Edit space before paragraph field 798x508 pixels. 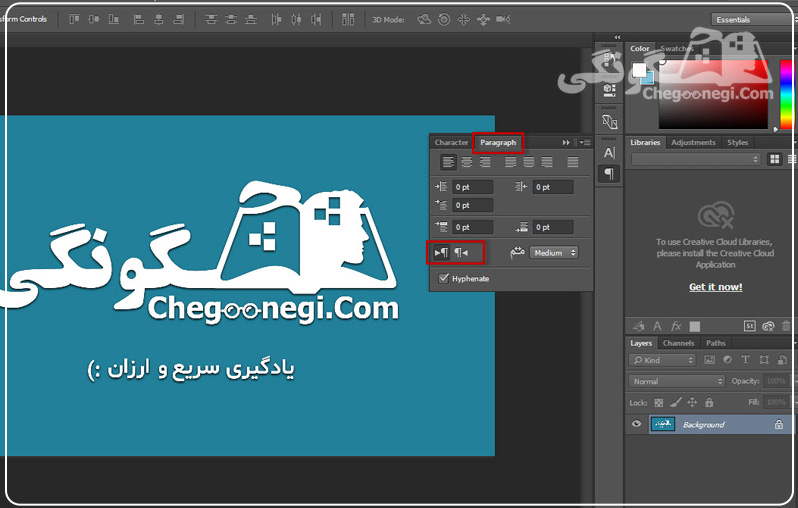pos(473,227)
